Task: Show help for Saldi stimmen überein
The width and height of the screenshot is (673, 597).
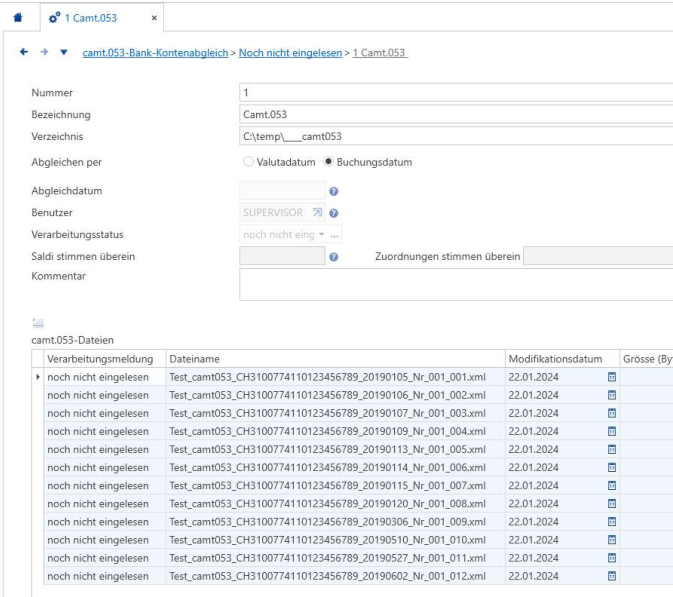Action: point(333,257)
